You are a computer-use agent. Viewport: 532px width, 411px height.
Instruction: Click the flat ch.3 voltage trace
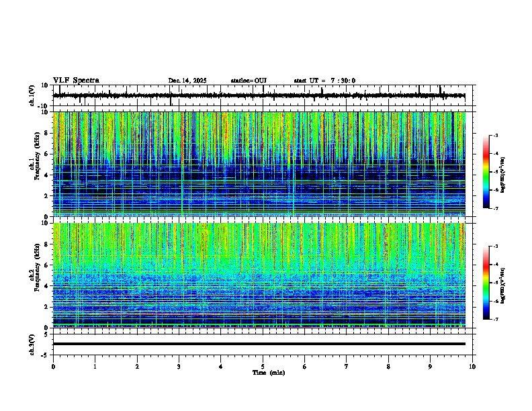click(259, 344)
